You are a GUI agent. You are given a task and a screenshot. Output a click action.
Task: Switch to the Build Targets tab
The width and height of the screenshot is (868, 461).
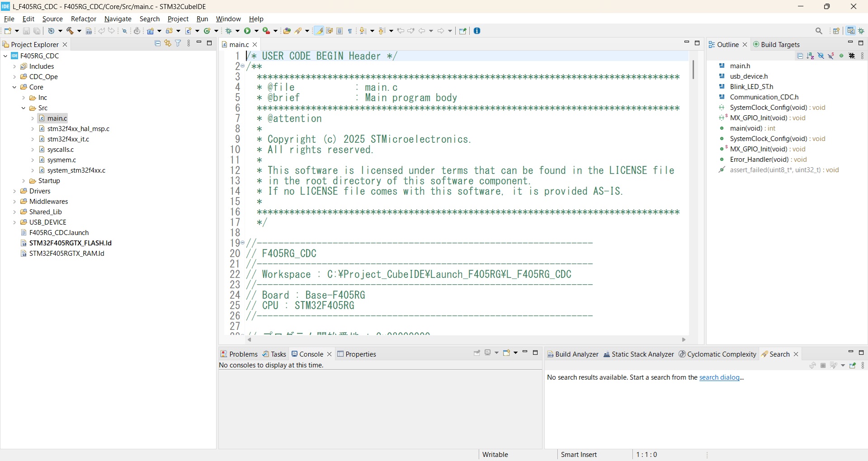777,44
